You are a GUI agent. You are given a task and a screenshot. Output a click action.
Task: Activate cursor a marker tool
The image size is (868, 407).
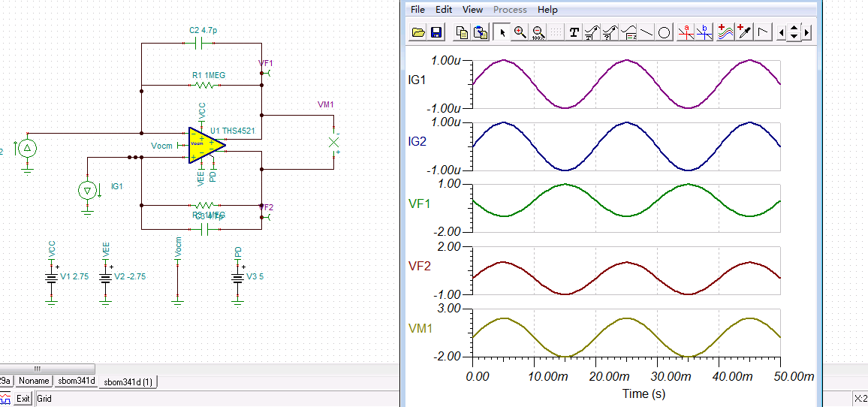(685, 32)
